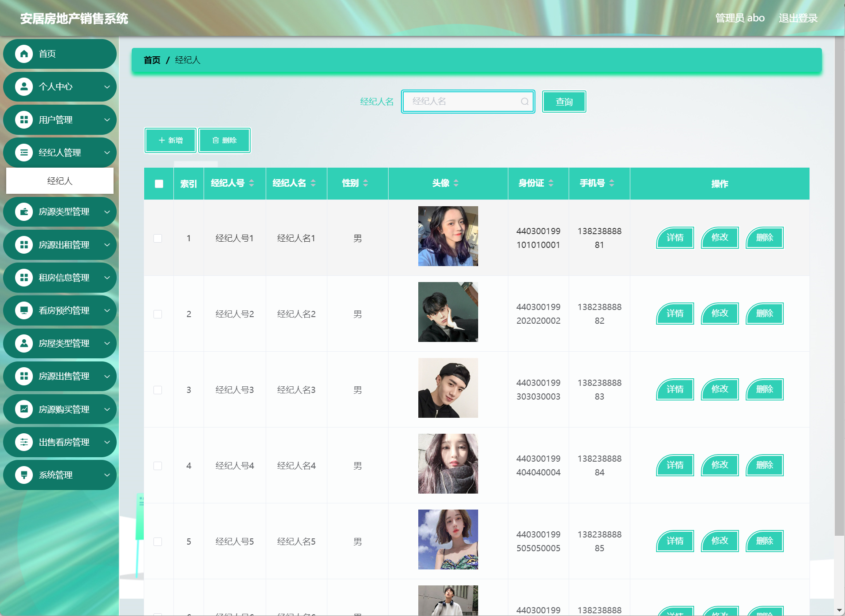The width and height of the screenshot is (845, 616).
Task: Click the brush icon for 系统管理
Action: coord(24,475)
